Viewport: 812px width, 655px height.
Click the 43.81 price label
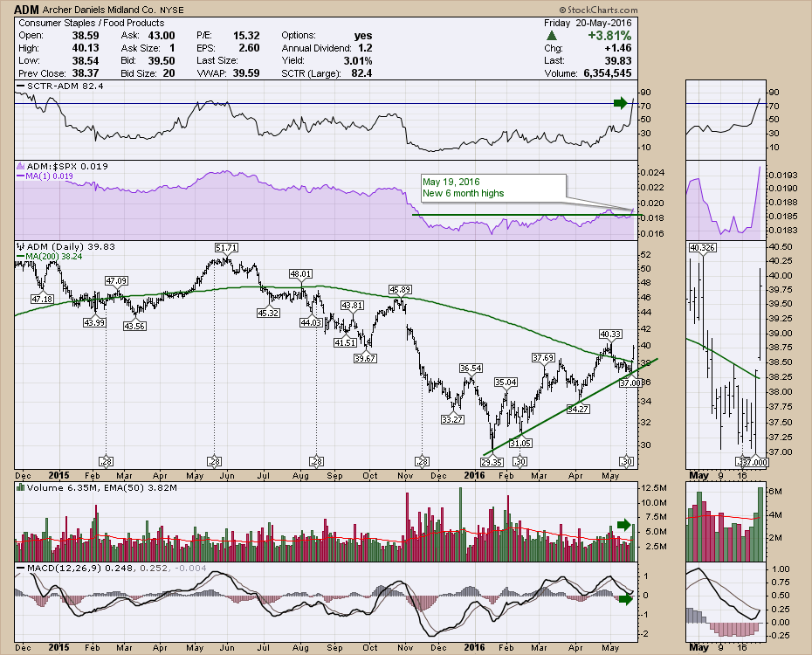[352, 305]
